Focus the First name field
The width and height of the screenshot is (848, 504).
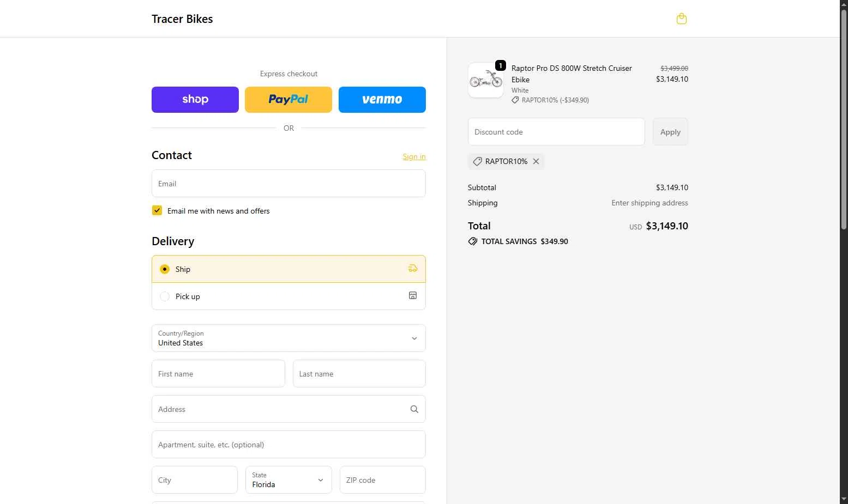click(x=218, y=374)
